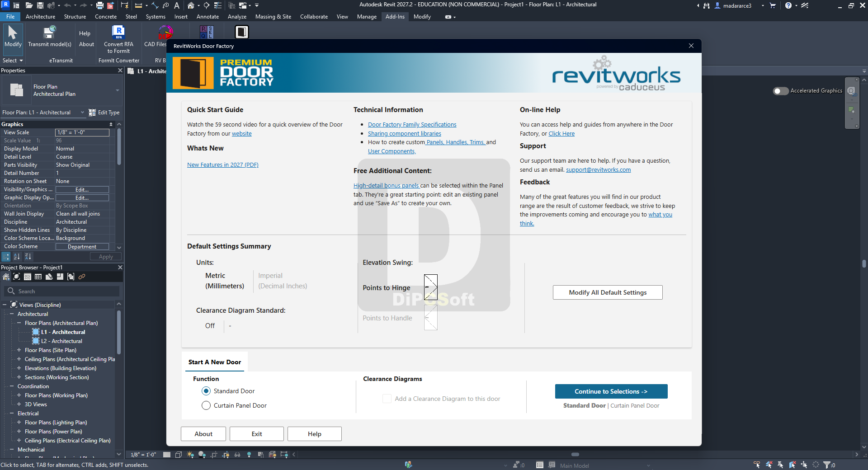
Task: Toggle the property sort by category icon
Action: coord(6,257)
